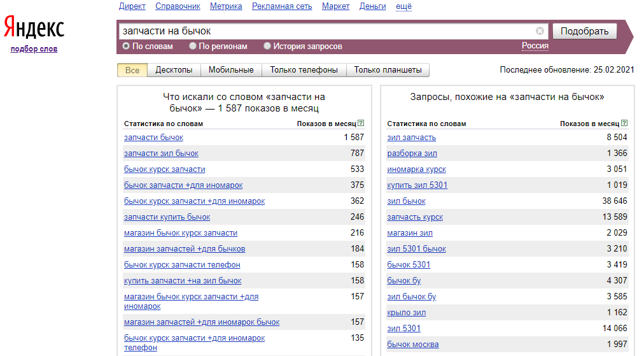Select the 'По словам' radio button
The width and height of the screenshot is (644, 356).
[126, 46]
